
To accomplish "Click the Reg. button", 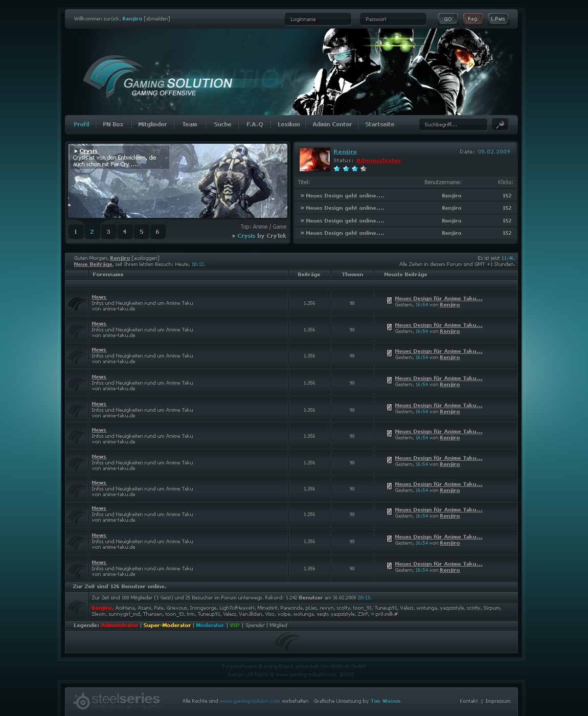I will [473, 19].
